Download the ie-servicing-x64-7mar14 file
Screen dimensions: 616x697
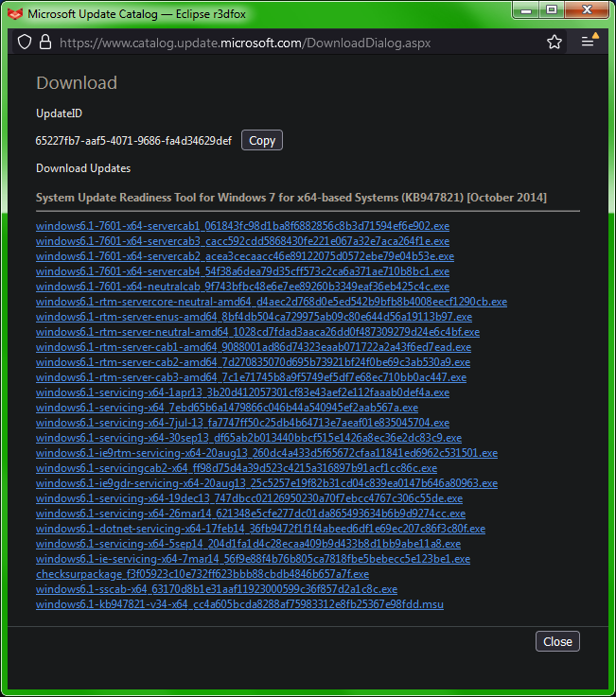(253, 559)
